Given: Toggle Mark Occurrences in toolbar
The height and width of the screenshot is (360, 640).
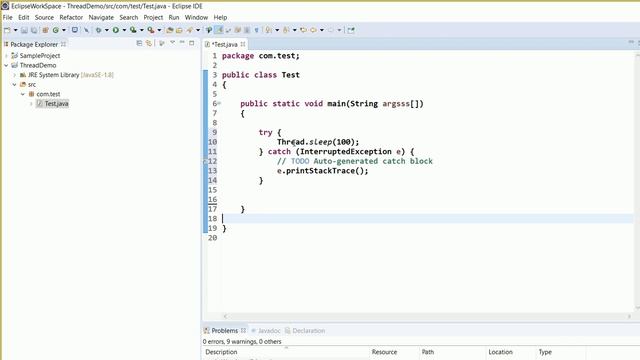Looking at the screenshot, I should coord(219,30).
